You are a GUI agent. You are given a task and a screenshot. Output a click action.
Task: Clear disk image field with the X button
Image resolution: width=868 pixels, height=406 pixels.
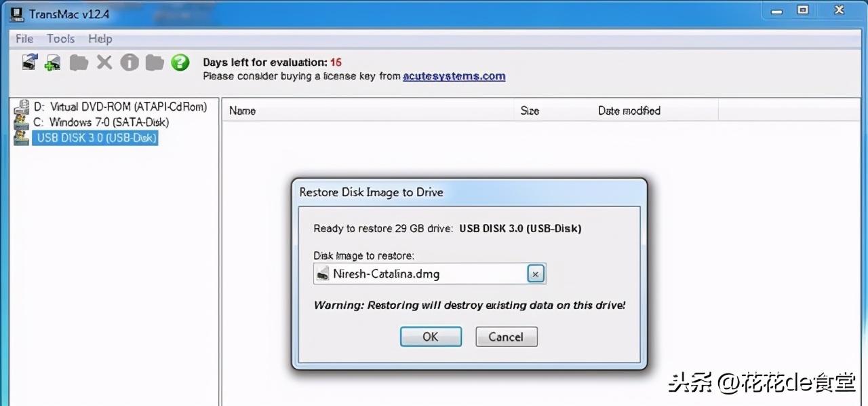coord(536,274)
